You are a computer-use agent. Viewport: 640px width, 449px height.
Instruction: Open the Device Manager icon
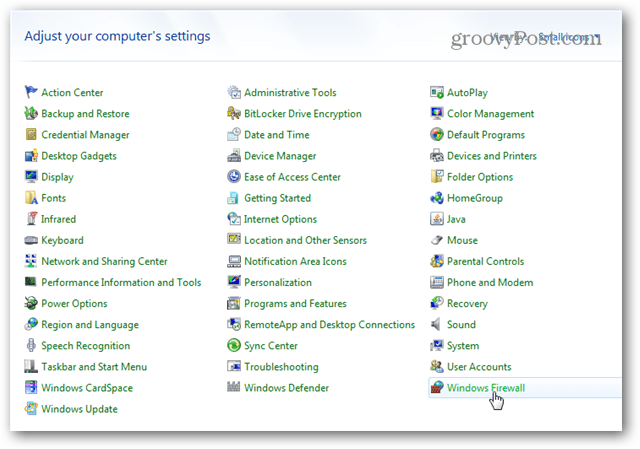click(x=234, y=156)
